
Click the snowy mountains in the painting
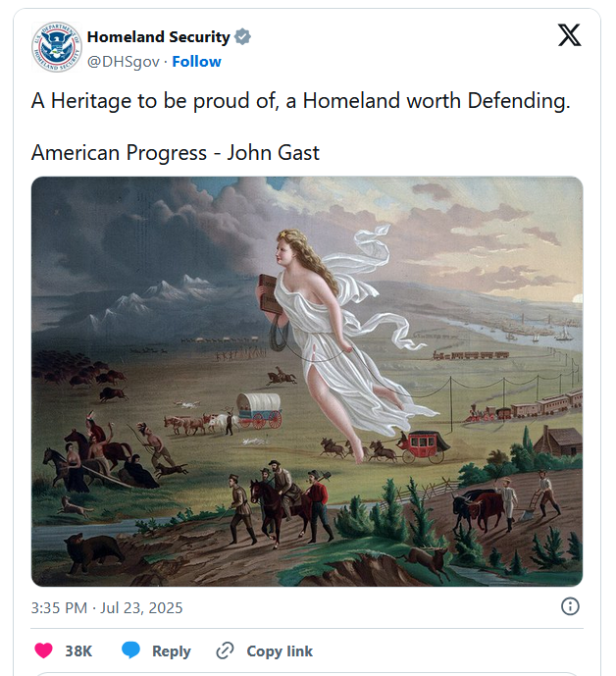[x=146, y=299]
